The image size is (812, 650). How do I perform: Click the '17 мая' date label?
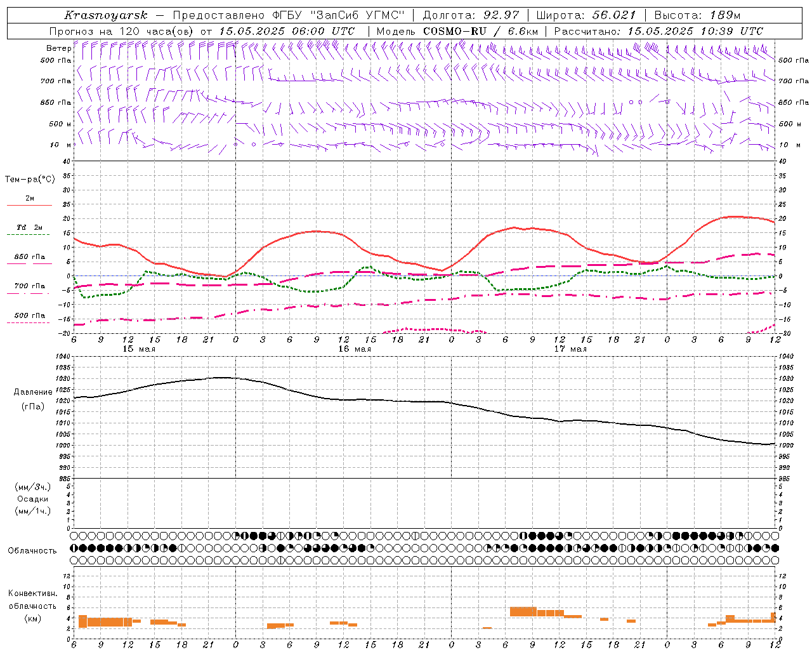570,349
